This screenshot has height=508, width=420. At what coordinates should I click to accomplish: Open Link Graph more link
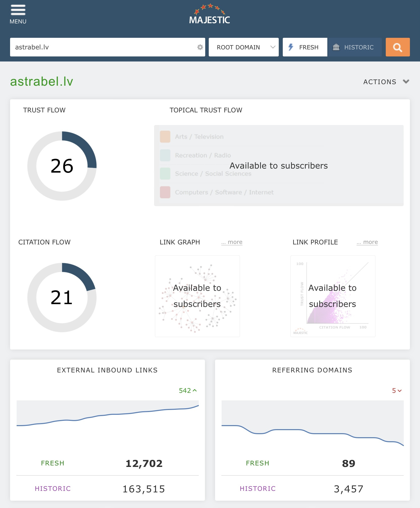click(x=232, y=242)
